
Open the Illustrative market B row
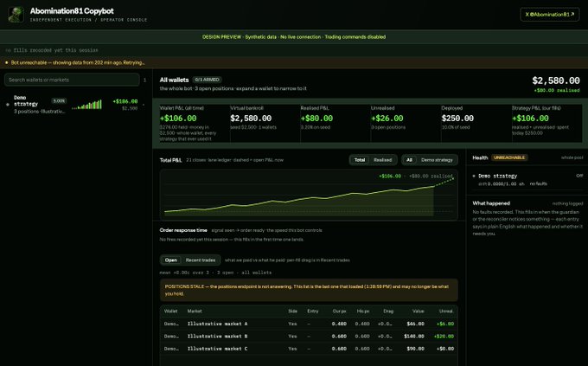pos(309,336)
